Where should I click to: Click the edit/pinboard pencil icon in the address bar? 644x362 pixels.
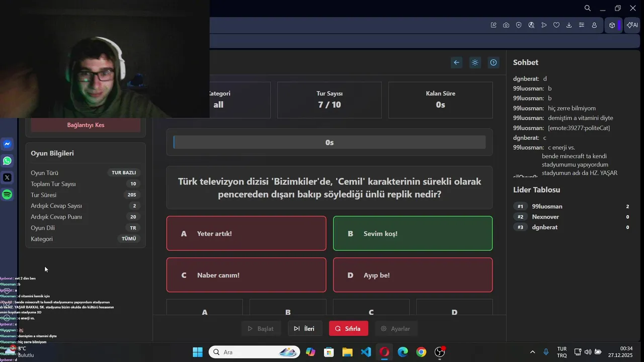coord(494,25)
